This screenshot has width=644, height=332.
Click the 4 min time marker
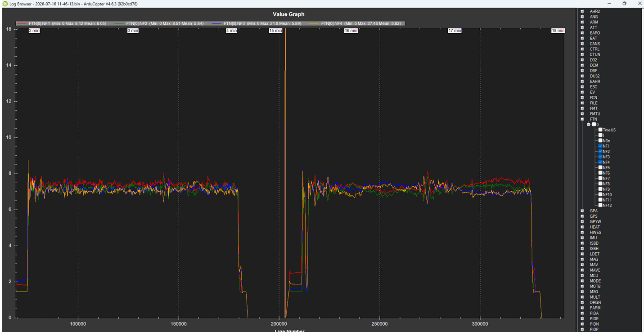[231, 31]
